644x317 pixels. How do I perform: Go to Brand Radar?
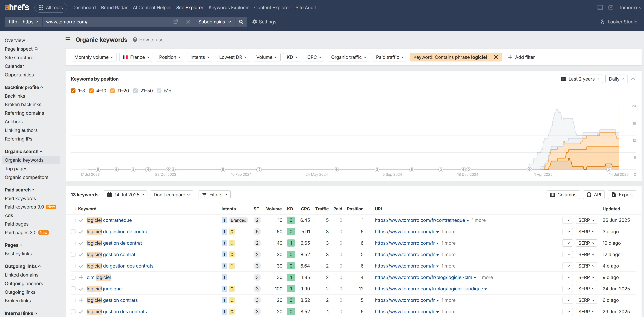point(114,7)
